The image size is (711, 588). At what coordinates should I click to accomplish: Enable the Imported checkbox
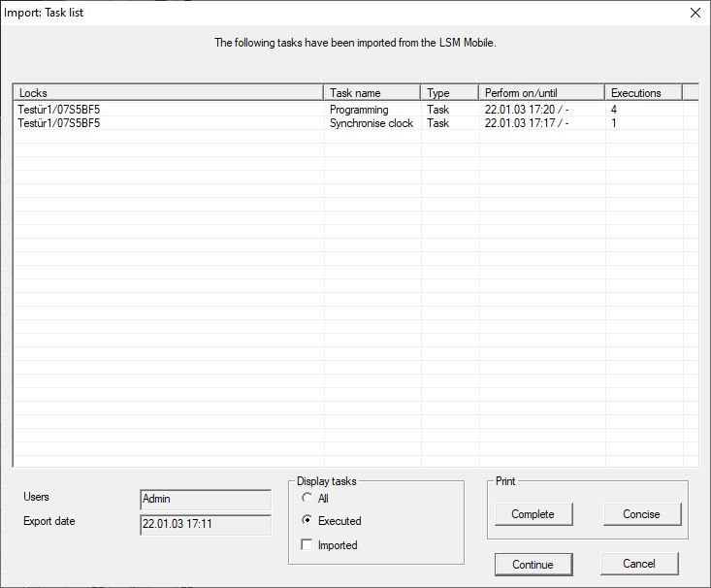pyautogui.click(x=307, y=545)
